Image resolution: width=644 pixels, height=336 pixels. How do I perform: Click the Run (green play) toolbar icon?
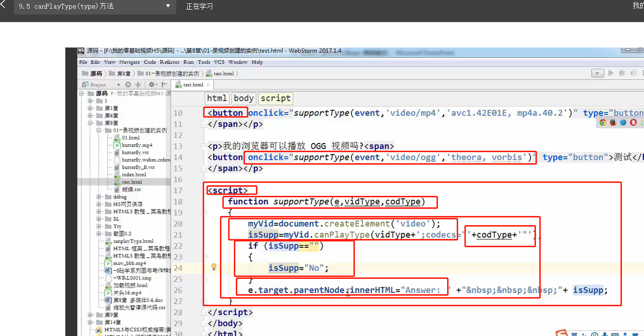(x=611, y=73)
